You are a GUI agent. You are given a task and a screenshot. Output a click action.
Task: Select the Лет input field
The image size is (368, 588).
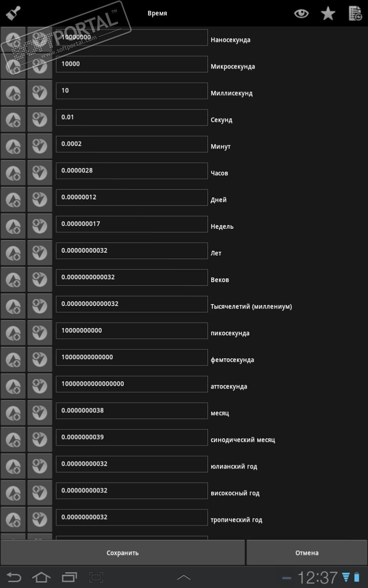pyautogui.click(x=132, y=250)
